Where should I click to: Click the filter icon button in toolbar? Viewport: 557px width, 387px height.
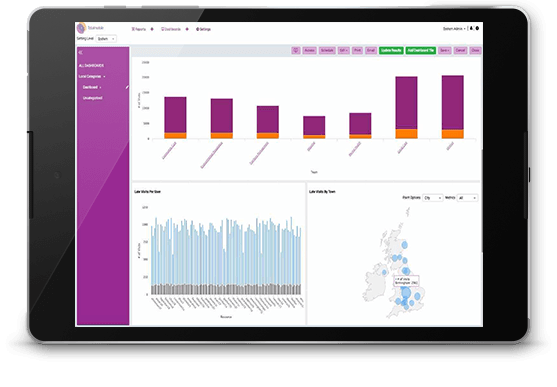coord(296,50)
